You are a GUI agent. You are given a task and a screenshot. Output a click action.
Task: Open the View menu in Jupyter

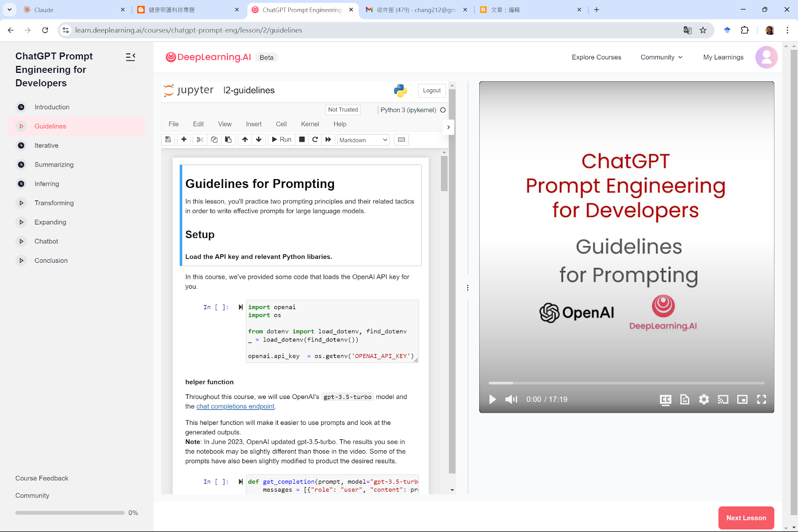coord(225,124)
